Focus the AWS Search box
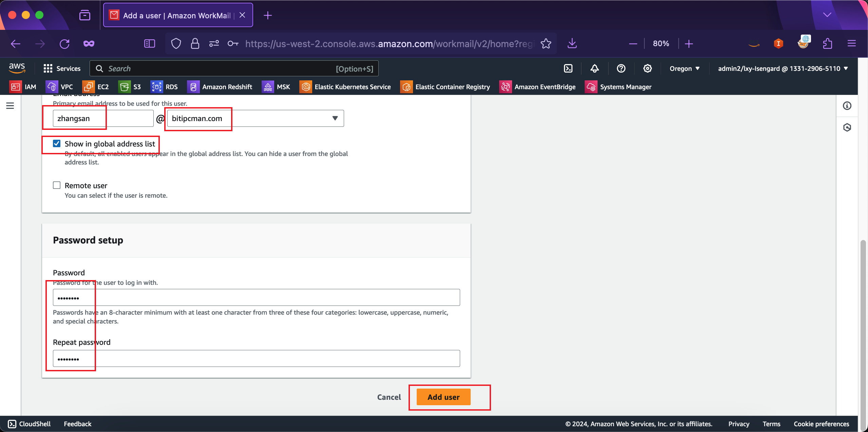This screenshot has height=432, width=868. tap(234, 68)
